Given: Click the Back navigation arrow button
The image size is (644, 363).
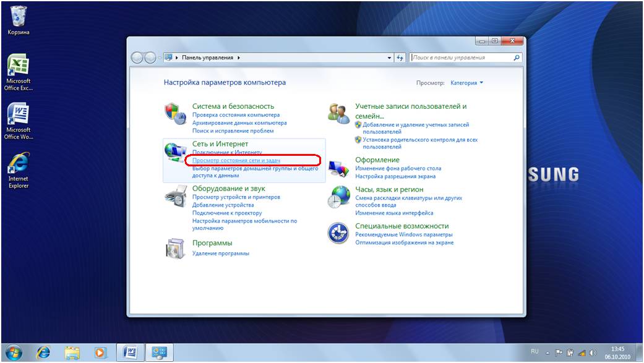Looking at the screenshot, I should pos(137,58).
